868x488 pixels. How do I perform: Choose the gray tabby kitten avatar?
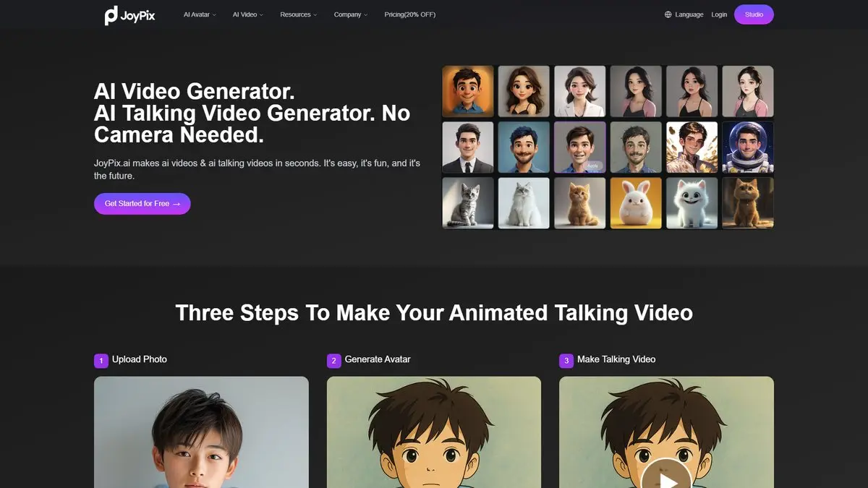(468, 203)
